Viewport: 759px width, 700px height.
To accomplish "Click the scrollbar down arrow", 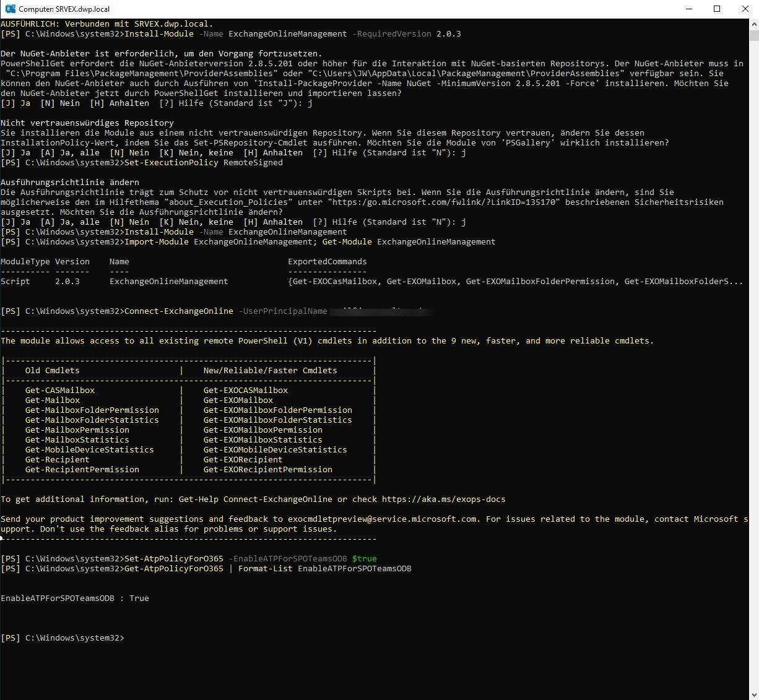I will click(x=753, y=694).
